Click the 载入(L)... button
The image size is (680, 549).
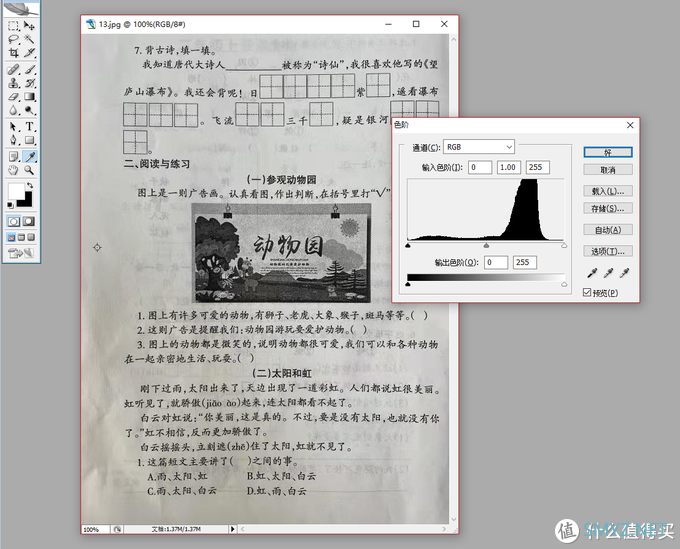(608, 191)
